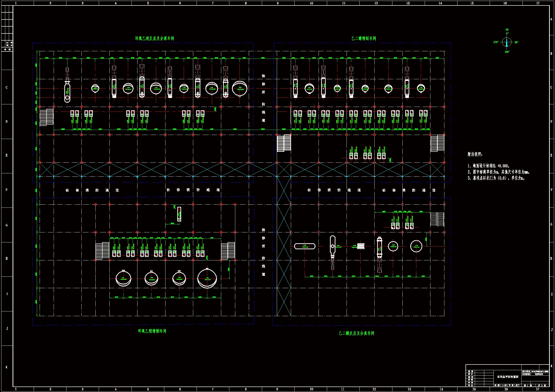This screenshot has height=392, width=555.
Task: Click the 乙二醇反应及分离车间 label text
Action: [356, 333]
